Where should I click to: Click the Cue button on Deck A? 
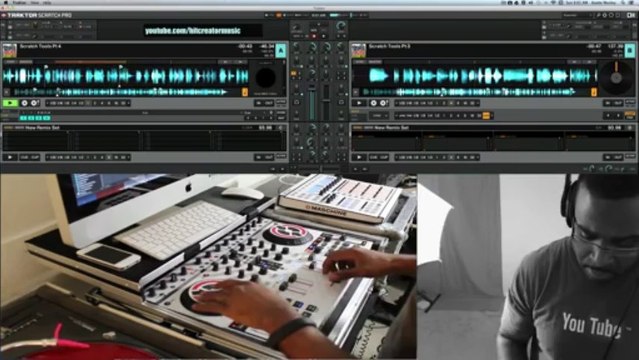[24, 103]
